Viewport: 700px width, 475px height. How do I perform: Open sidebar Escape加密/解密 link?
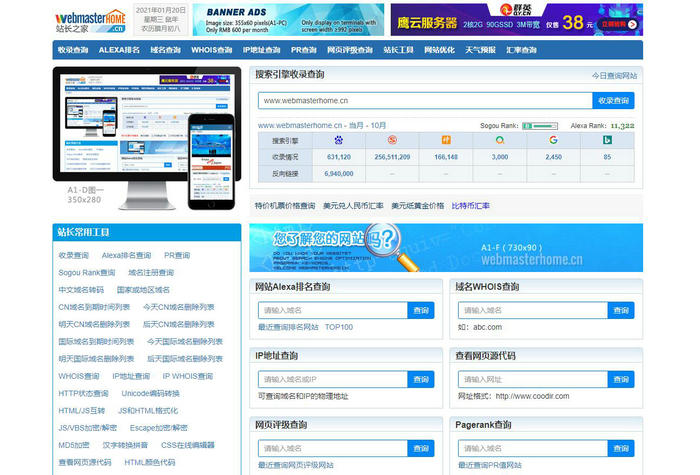(158, 428)
